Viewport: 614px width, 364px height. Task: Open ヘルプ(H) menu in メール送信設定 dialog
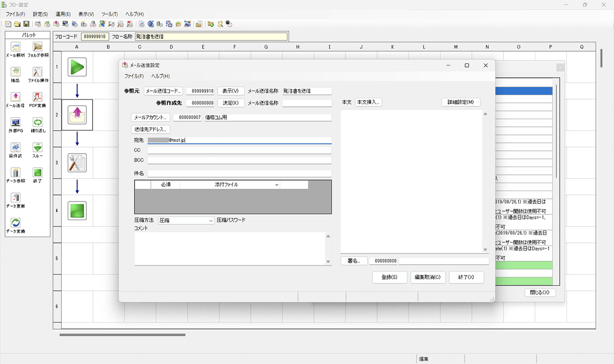click(160, 76)
